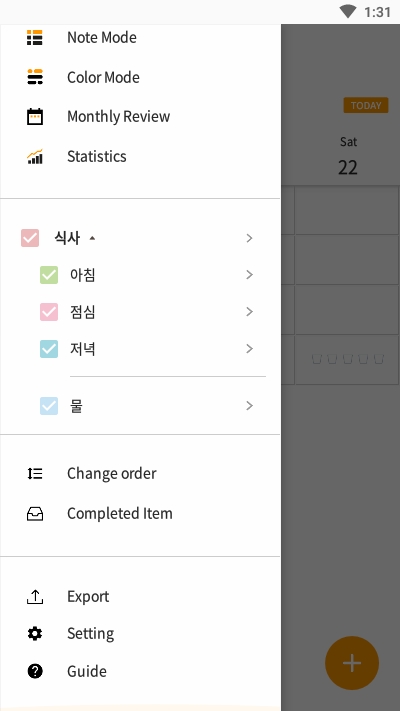Select the Statistics menu item
The height and width of the screenshot is (711, 400).
click(x=140, y=156)
